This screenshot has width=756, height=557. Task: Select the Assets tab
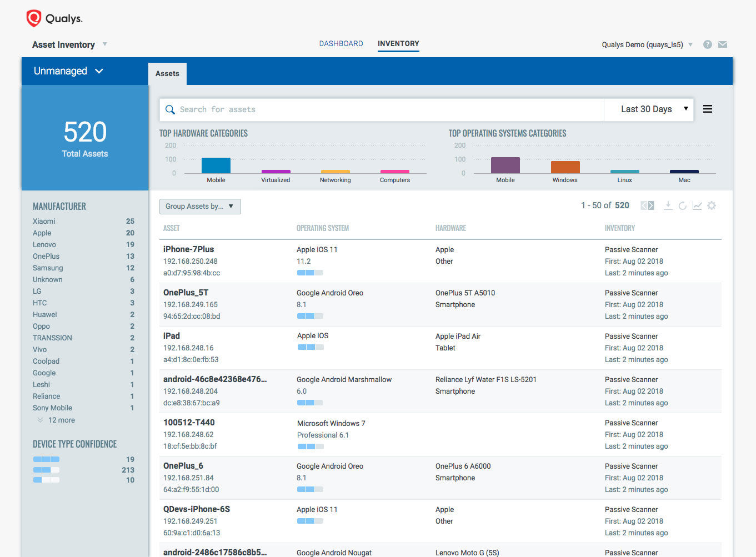[x=167, y=73]
